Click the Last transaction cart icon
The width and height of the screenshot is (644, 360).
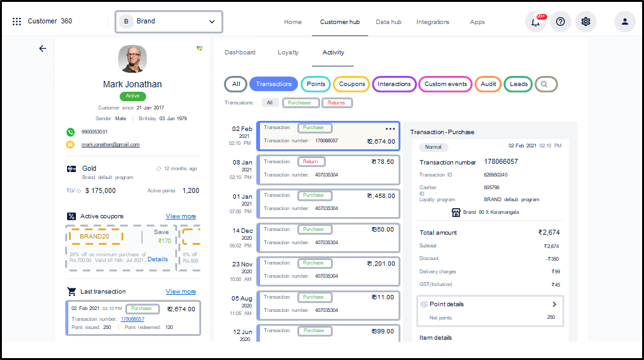tap(71, 292)
